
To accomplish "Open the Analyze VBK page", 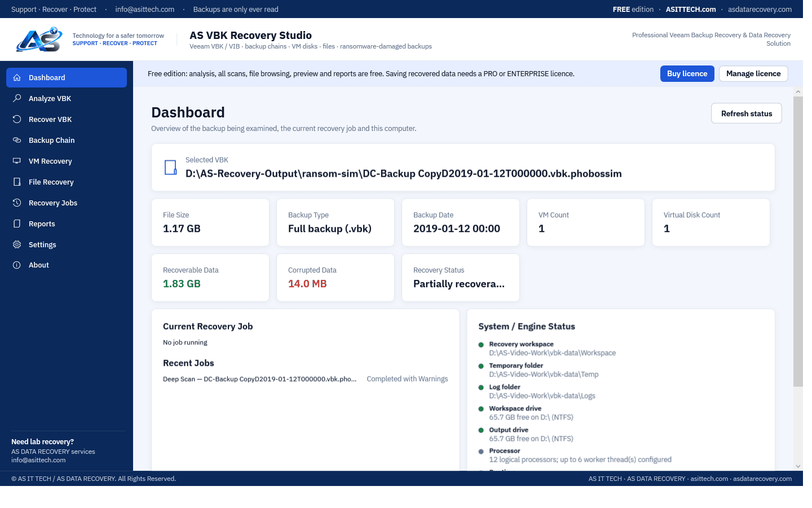I will click(67, 98).
